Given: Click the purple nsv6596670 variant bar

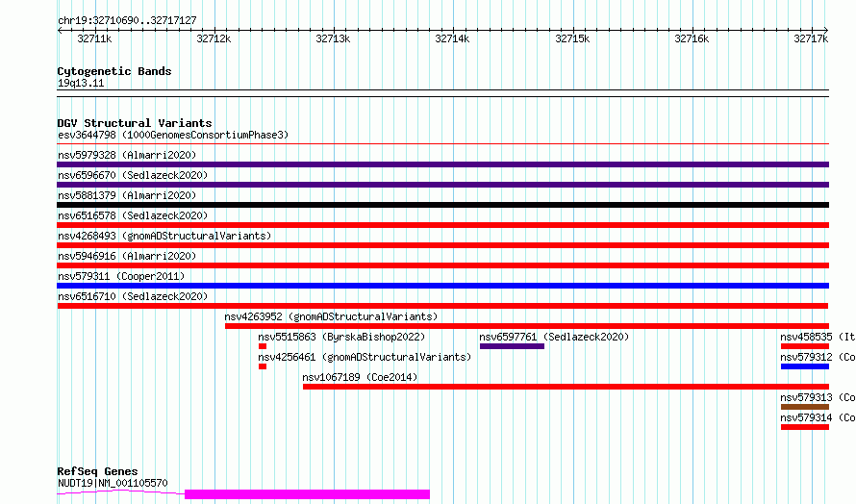Looking at the screenshot, I should pyautogui.click(x=442, y=185).
